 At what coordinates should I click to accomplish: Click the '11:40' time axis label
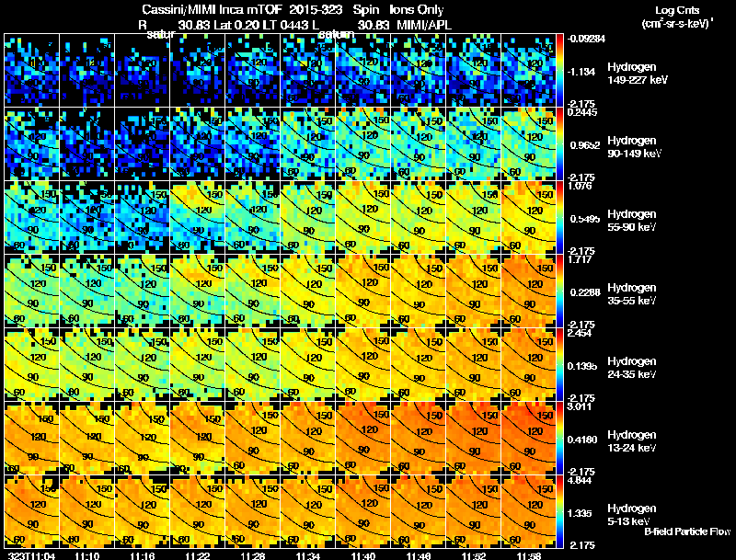[363, 555]
